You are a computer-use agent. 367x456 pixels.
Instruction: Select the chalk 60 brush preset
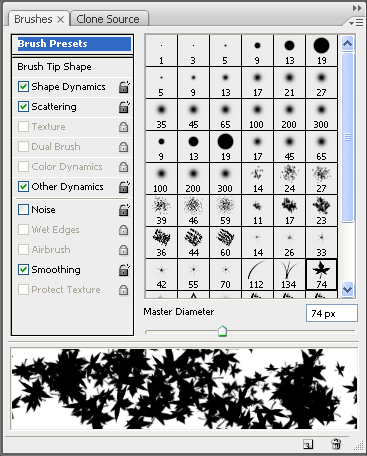tap(225, 243)
